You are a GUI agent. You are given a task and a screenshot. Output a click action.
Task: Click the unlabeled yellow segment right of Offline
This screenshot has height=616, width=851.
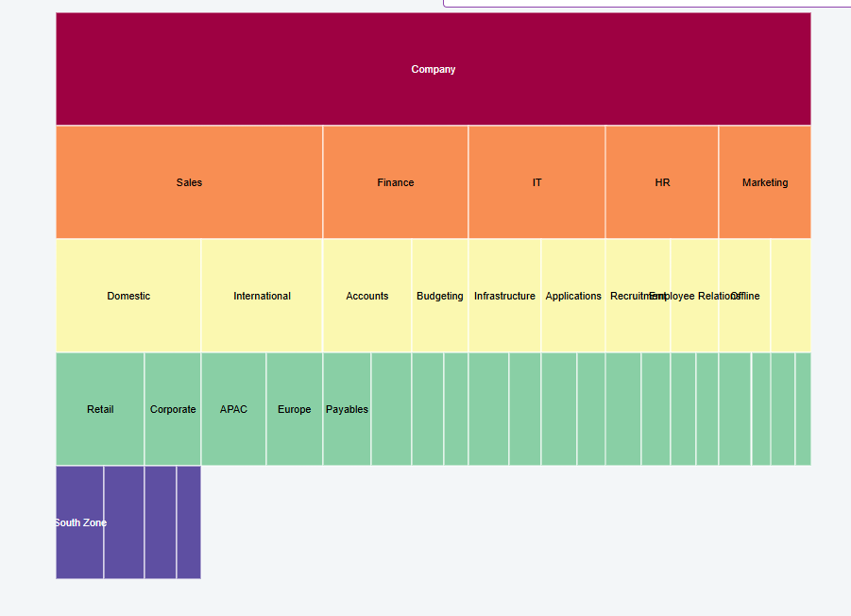791,296
